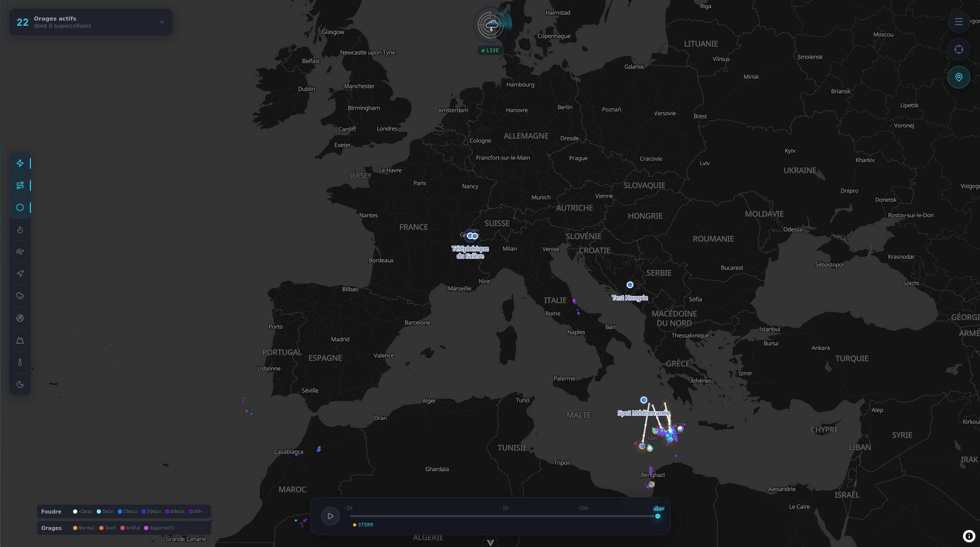
Task: Select the radar layer icon
Action: 20,317
